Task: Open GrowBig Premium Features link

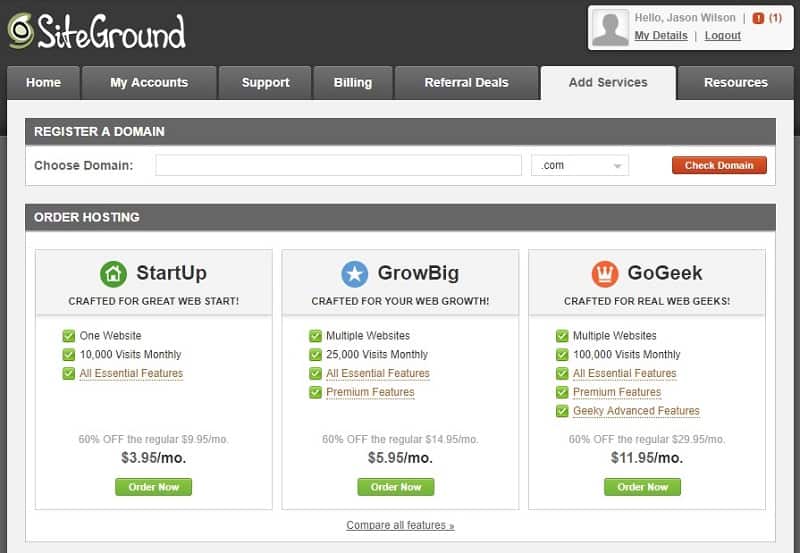Action: (x=370, y=392)
